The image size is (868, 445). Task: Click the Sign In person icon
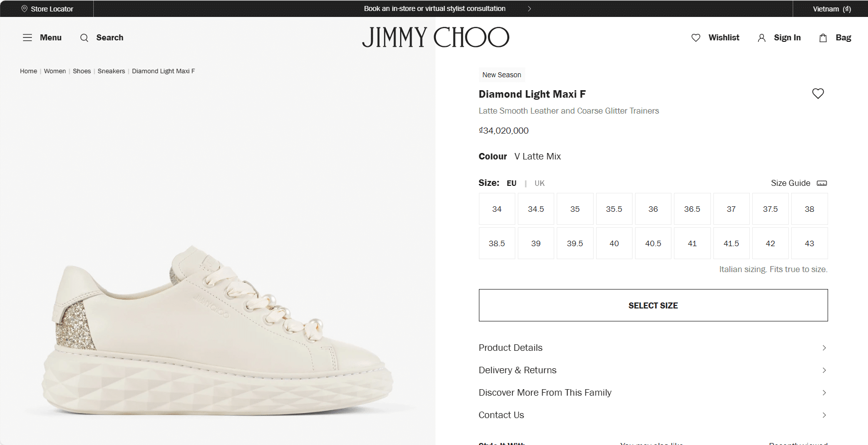(x=762, y=38)
